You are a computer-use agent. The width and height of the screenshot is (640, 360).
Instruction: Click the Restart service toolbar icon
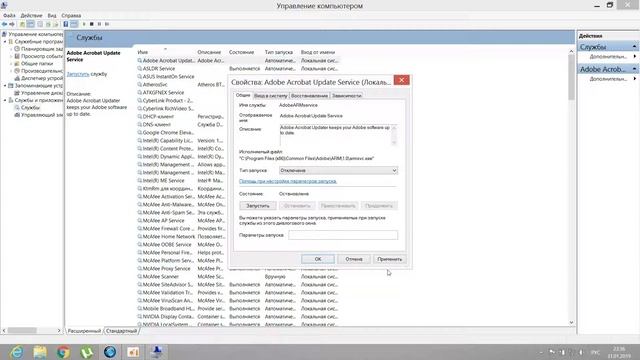[x=107, y=24]
